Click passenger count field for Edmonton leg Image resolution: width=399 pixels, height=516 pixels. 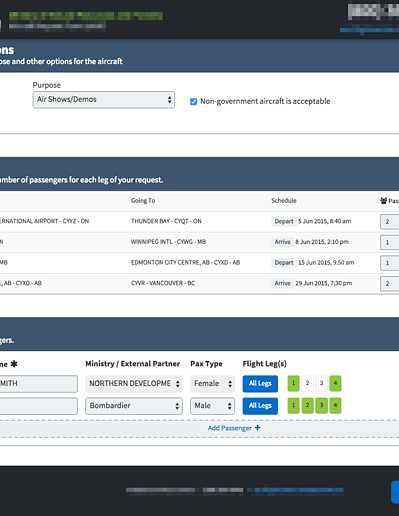click(x=389, y=263)
